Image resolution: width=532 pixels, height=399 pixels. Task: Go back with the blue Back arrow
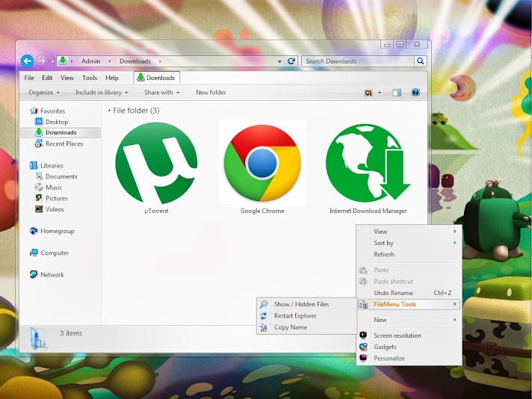27,61
